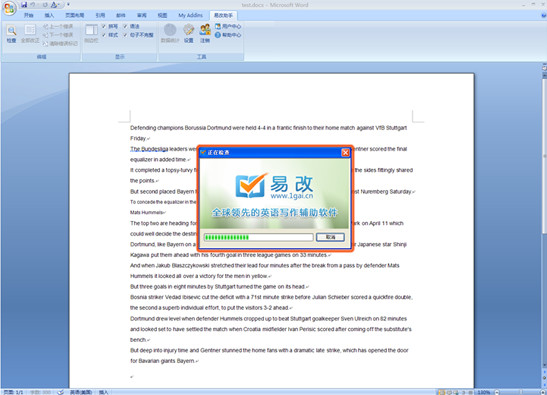Click the Word help icon at top right
The width and height of the screenshot is (547, 395).
click(544, 15)
